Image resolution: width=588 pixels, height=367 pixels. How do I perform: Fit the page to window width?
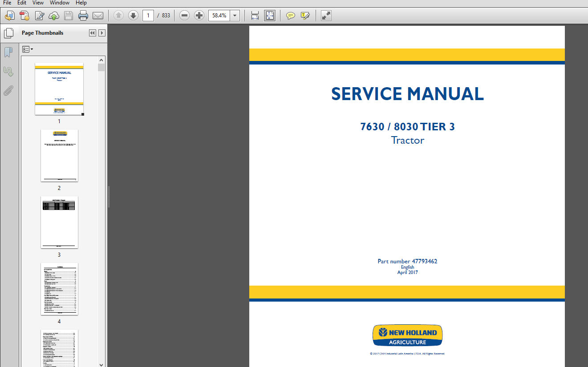255,16
